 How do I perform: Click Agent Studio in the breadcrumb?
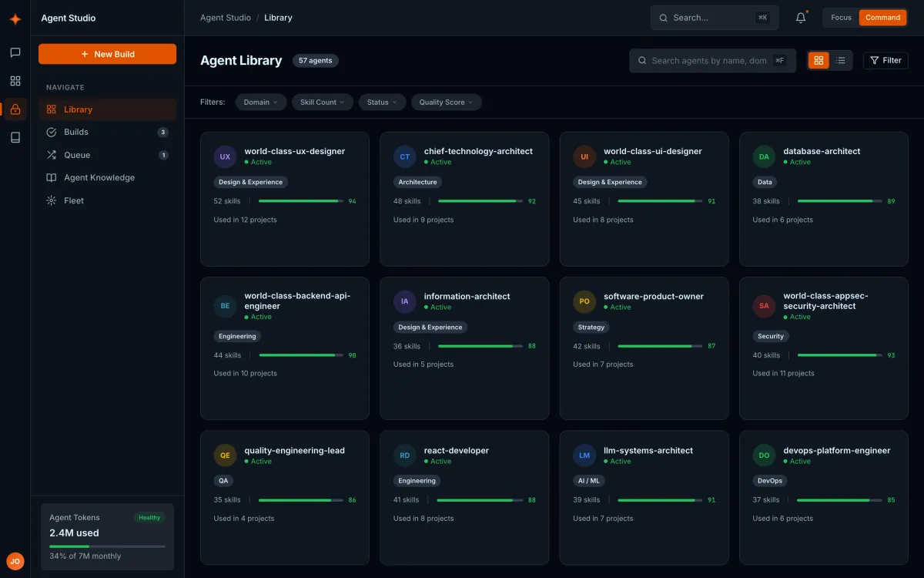226,18
